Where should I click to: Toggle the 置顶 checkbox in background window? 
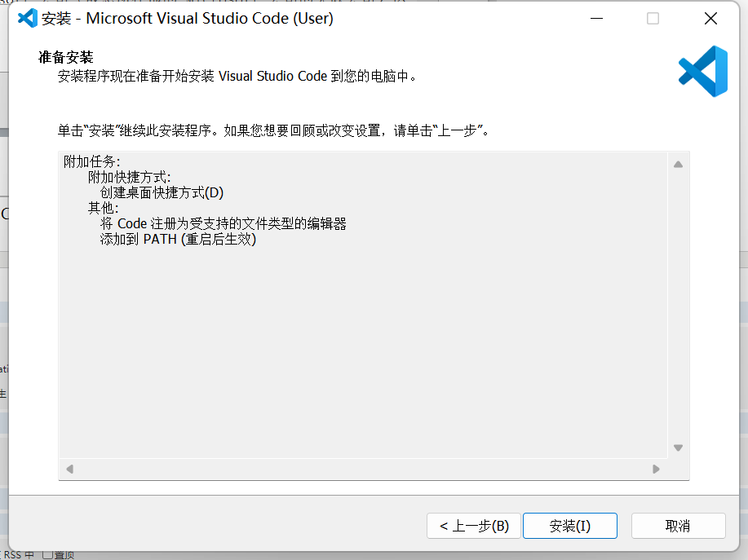pos(47,555)
